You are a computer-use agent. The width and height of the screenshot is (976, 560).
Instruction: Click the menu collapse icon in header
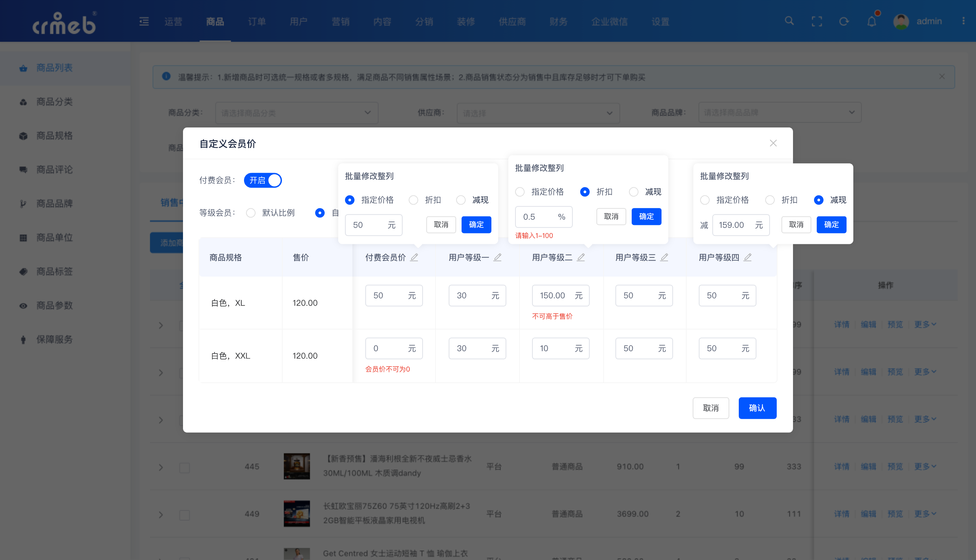point(144,21)
